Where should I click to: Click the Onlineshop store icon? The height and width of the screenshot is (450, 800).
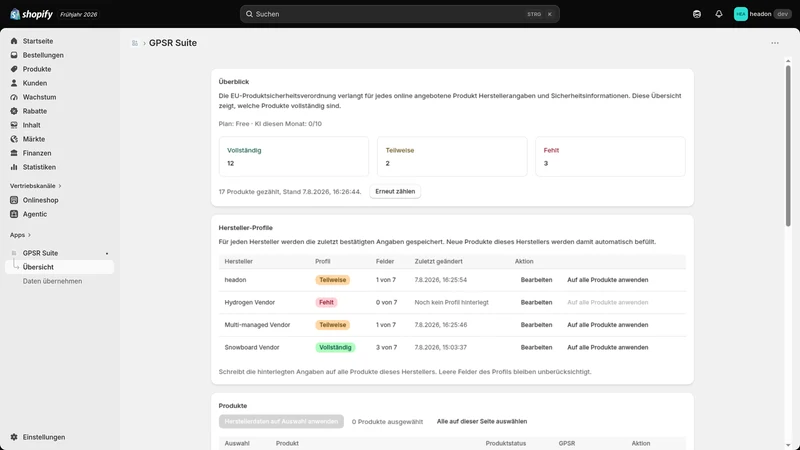[x=14, y=200]
